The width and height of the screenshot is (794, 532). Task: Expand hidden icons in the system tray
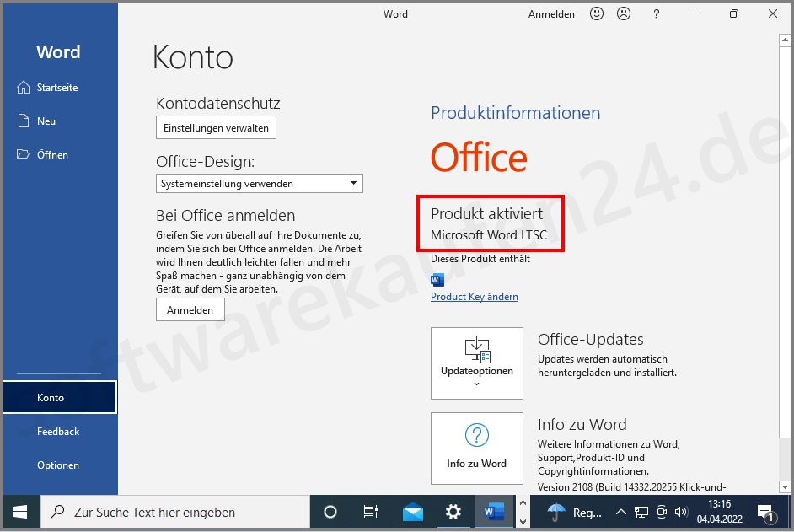coord(620,511)
